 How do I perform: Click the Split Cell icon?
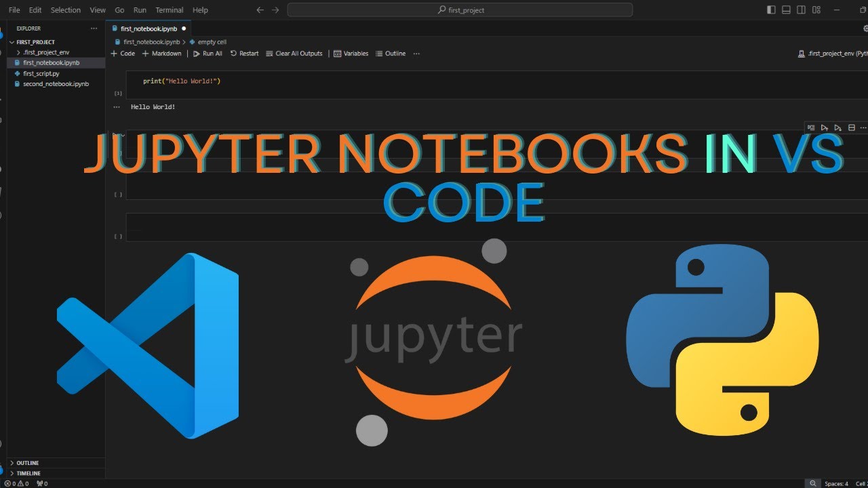pyautogui.click(x=852, y=127)
